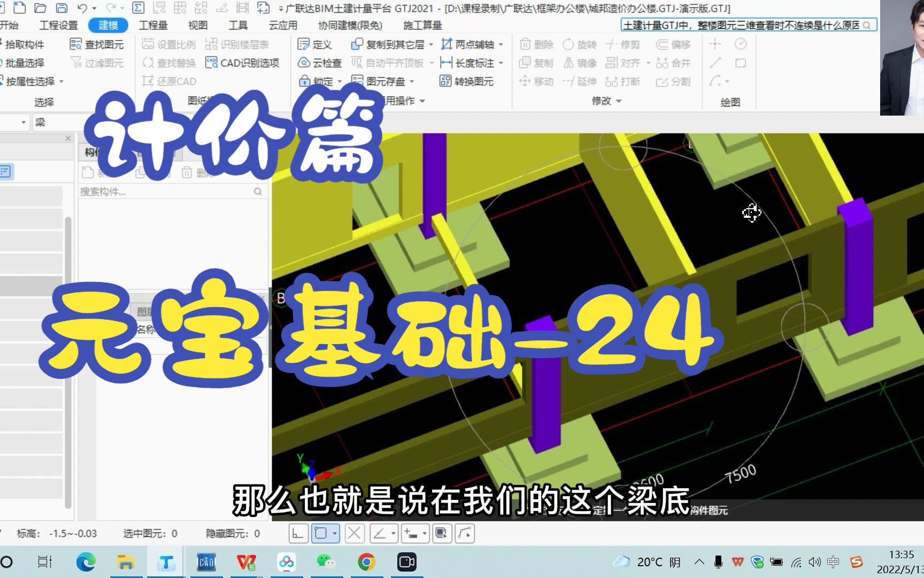
Task: Open the 施工算量 tab
Action: (x=422, y=25)
